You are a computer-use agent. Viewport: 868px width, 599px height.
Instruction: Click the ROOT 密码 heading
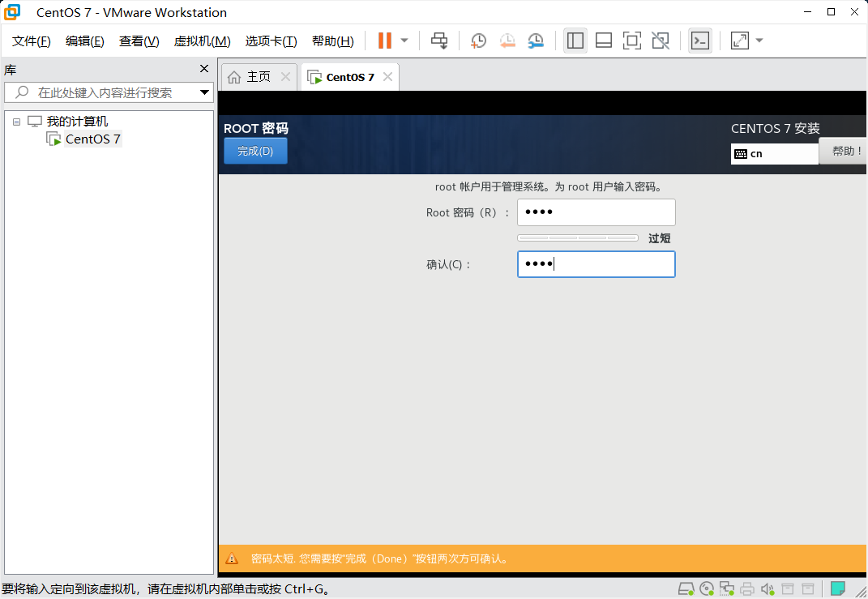tap(256, 128)
